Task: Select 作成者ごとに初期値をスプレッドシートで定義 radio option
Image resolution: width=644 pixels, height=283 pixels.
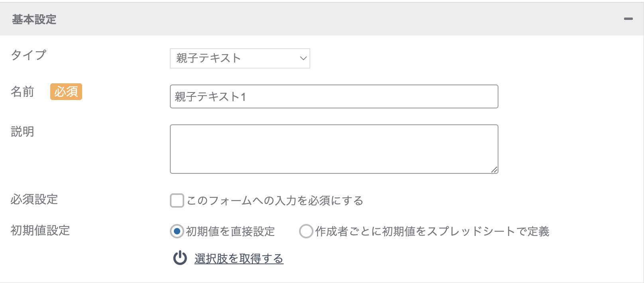Action: [306, 231]
